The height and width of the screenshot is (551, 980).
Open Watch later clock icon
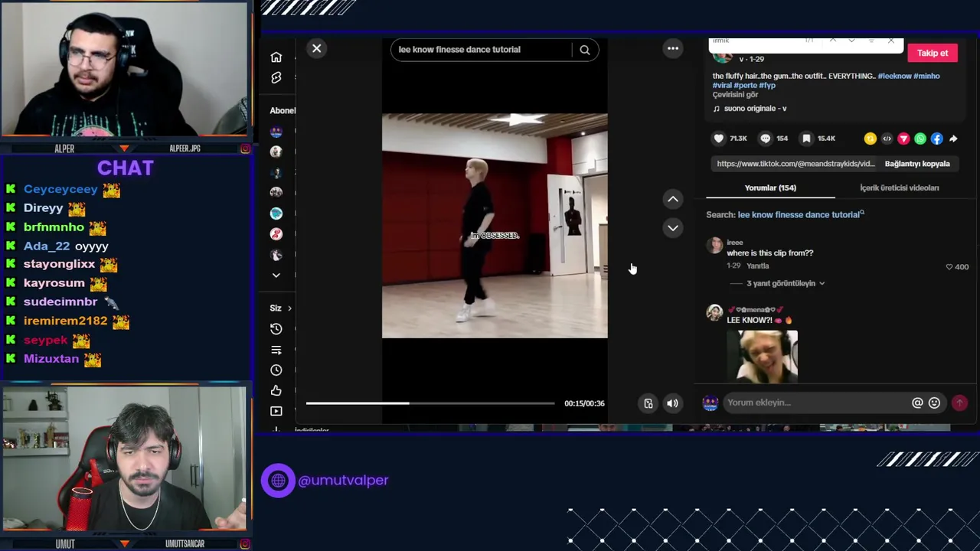[276, 370]
